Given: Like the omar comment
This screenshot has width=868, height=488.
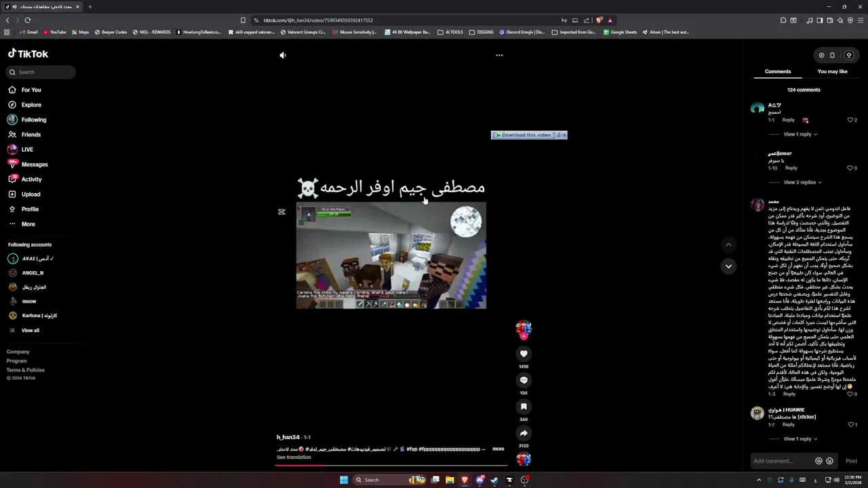Looking at the screenshot, I should point(850,168).
